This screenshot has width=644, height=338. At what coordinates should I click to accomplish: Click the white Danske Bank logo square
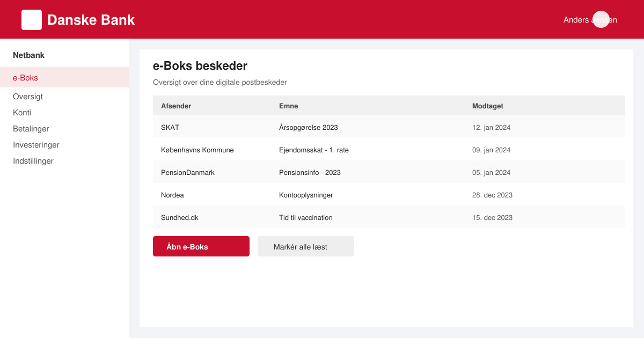(32, 20)
